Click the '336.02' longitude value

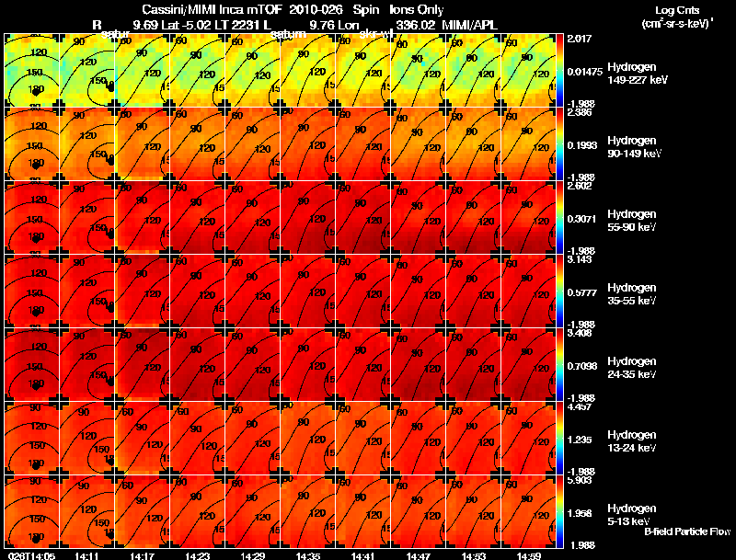click(x=416, y=26)
